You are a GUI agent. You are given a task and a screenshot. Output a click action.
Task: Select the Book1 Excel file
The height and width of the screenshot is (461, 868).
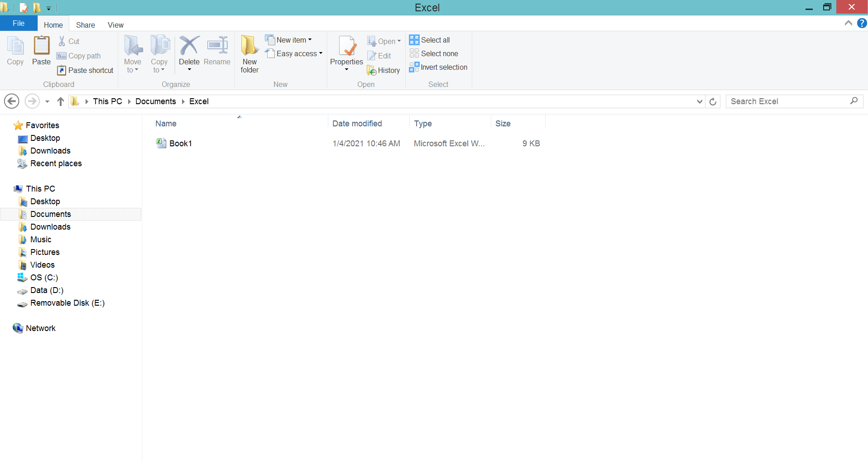click(174, 144)
